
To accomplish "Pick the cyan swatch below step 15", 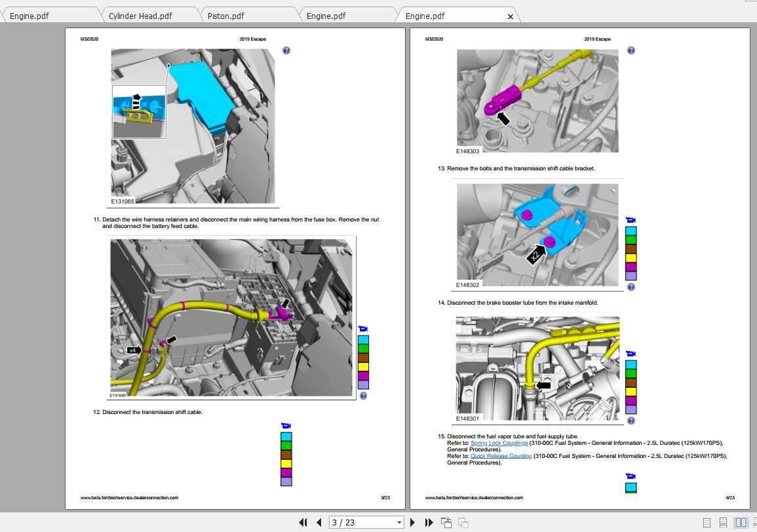I will [x=631, y=487].
